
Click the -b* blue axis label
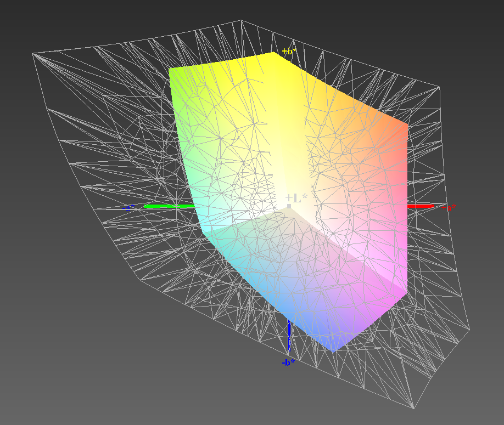click(x=288, y=362)
